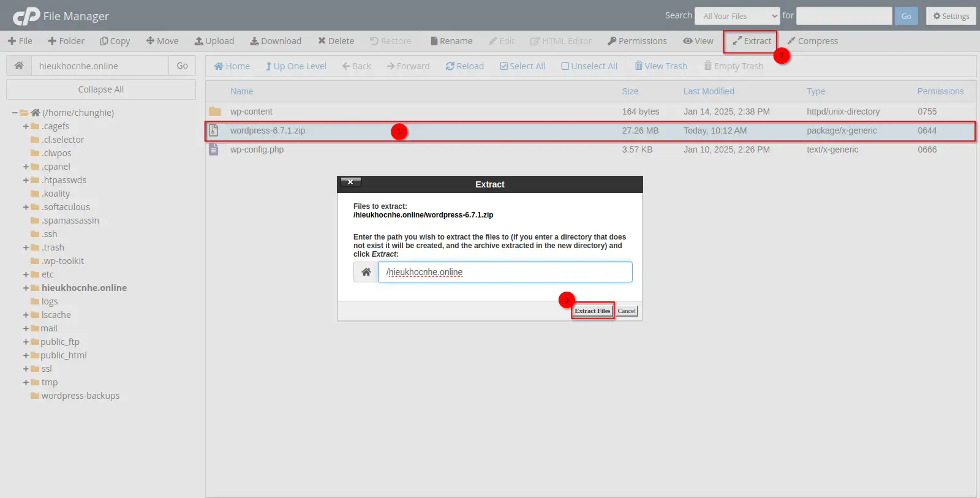The width and height of the screenshot is (980, 498).
Task: Sort files by the Name column header
Action: tap(241, 91)
